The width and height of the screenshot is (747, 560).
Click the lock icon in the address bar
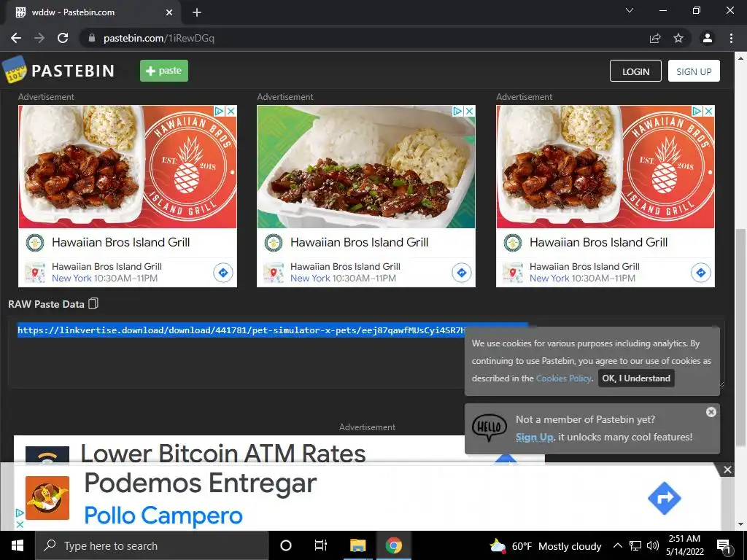91,38
